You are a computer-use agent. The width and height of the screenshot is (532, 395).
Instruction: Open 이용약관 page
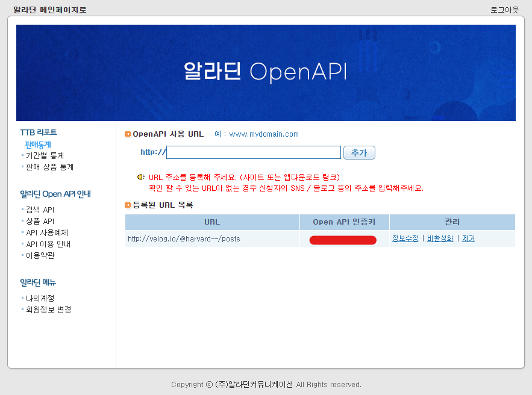pyautogui.click(x=40, y=255)
